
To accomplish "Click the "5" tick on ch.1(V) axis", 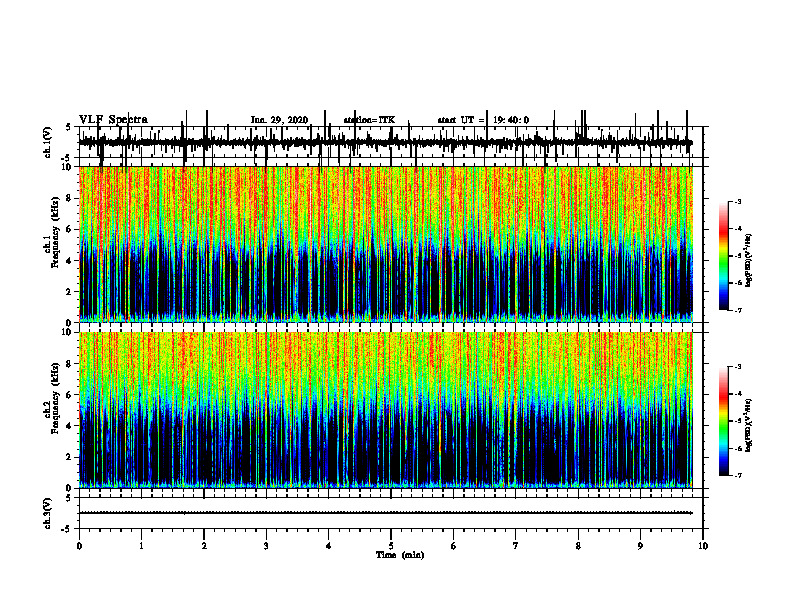I will coord(68,127).
